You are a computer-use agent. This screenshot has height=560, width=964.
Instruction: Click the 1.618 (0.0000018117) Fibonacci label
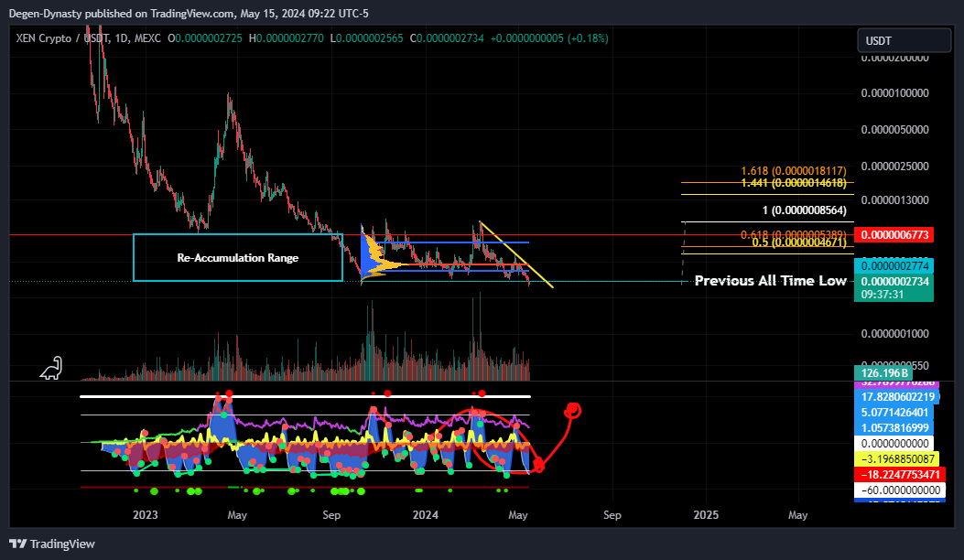click(x=793, y=171)
